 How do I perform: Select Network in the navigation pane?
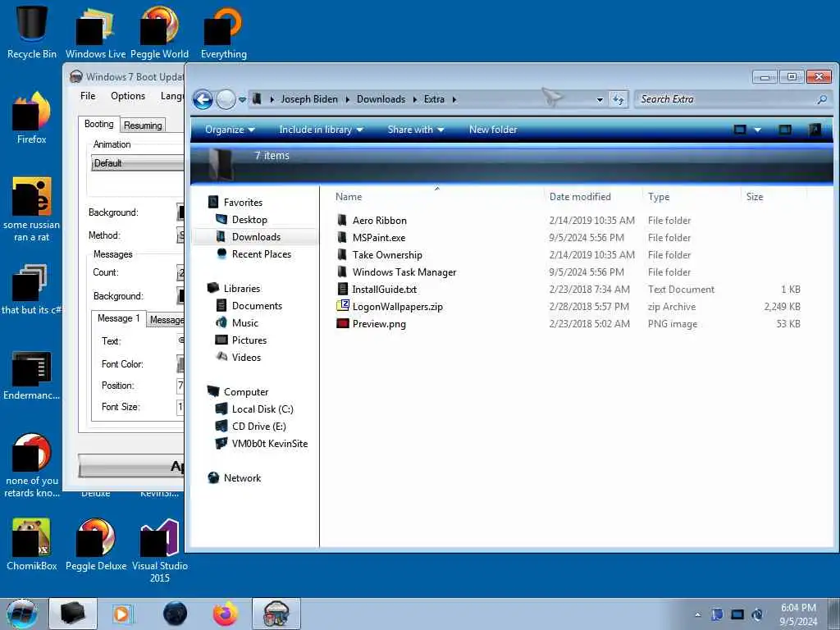pyautogui.click(x=242, y=478)
